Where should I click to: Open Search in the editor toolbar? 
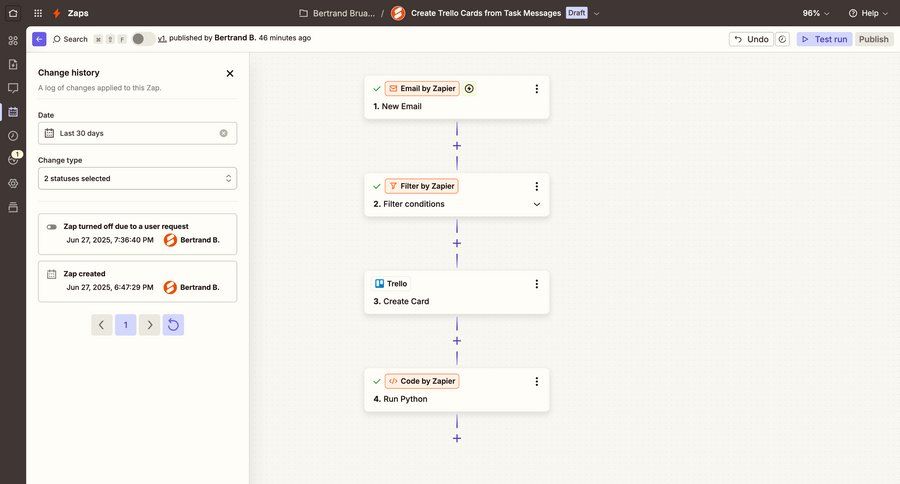click(x=70, y=39)
